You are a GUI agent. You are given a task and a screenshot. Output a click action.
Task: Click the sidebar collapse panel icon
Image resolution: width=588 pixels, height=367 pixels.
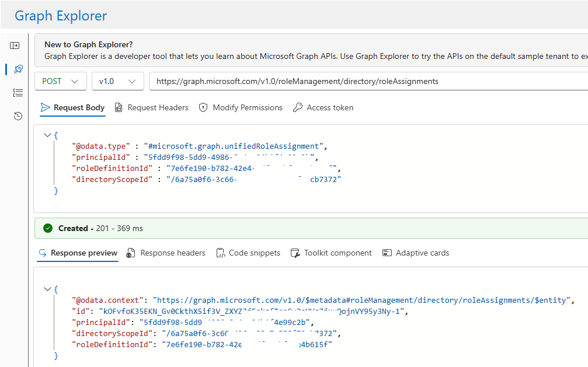15,46
